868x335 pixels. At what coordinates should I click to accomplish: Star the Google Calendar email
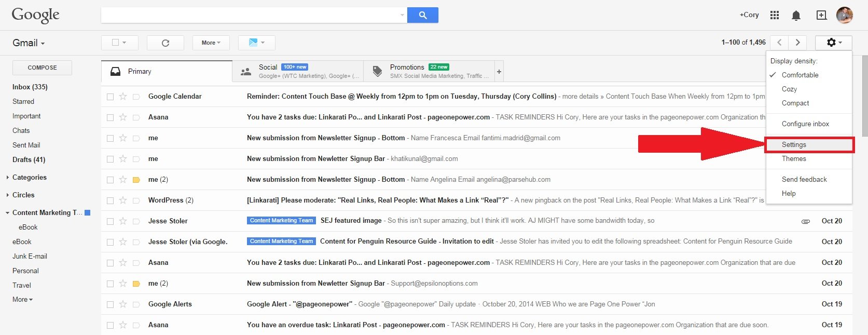pos(123,96)
